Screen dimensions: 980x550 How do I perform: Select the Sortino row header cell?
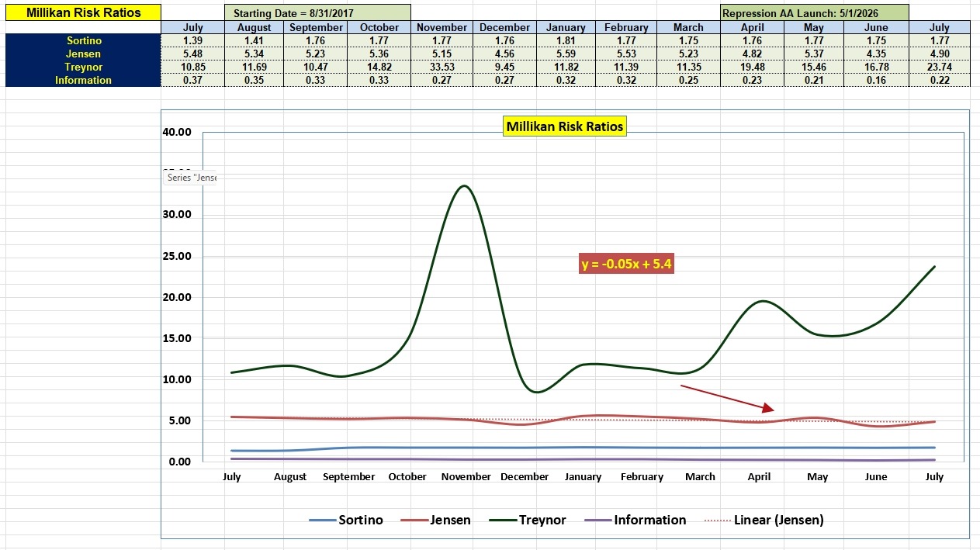click(x=83, y=40)
